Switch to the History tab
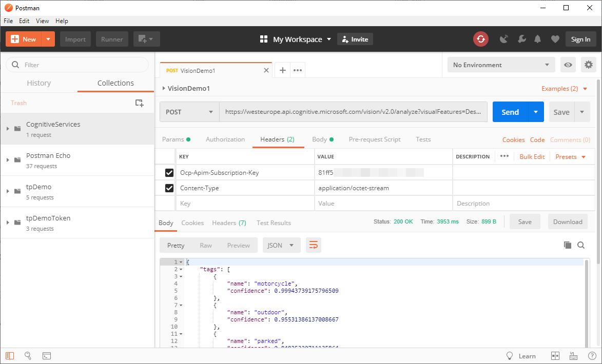The width and height of the screenshot is (602, 364). (39, 83)
